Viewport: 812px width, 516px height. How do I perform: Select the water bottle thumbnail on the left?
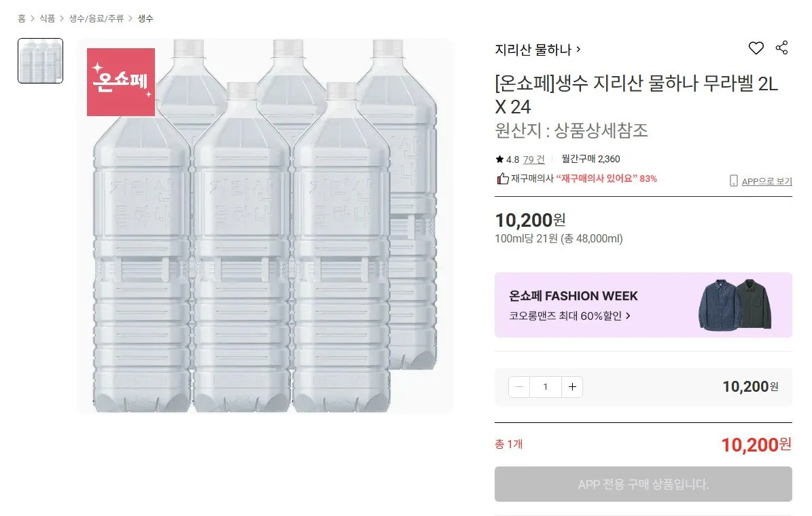(x=40, y=60)
